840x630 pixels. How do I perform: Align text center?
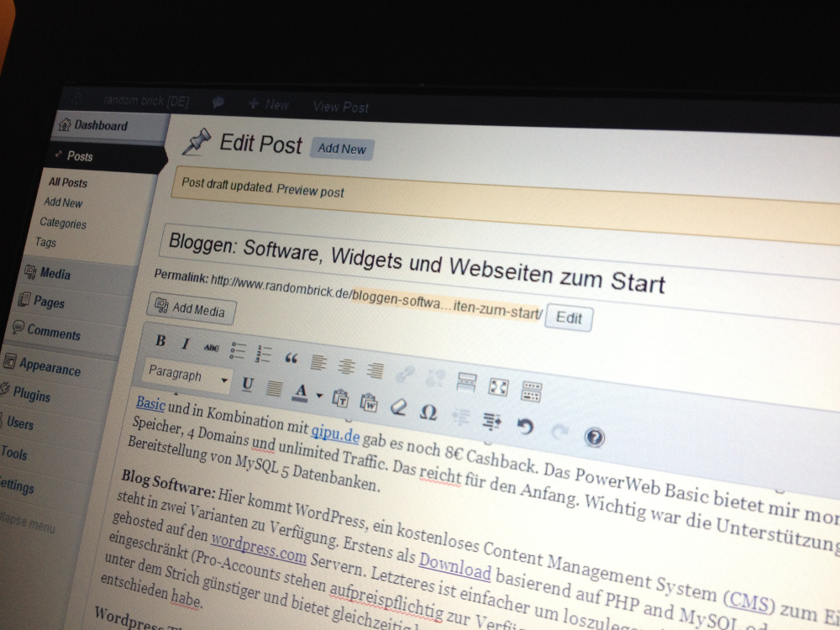pos(347,366)
